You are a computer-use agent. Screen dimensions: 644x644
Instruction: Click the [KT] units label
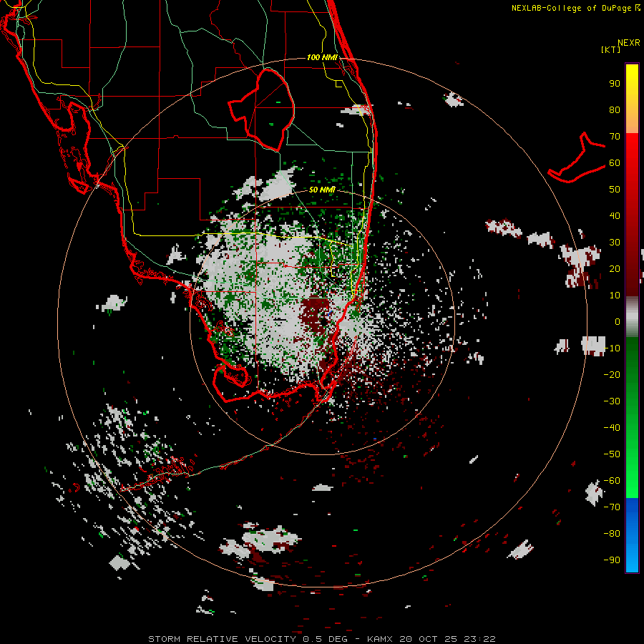click(x=610, y=49)
